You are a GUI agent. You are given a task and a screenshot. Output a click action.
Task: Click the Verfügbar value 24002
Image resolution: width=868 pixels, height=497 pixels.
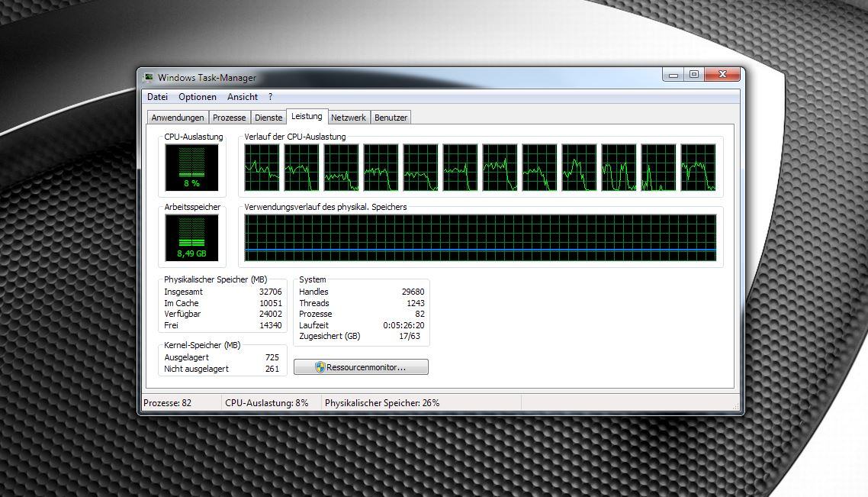(271, 315)
